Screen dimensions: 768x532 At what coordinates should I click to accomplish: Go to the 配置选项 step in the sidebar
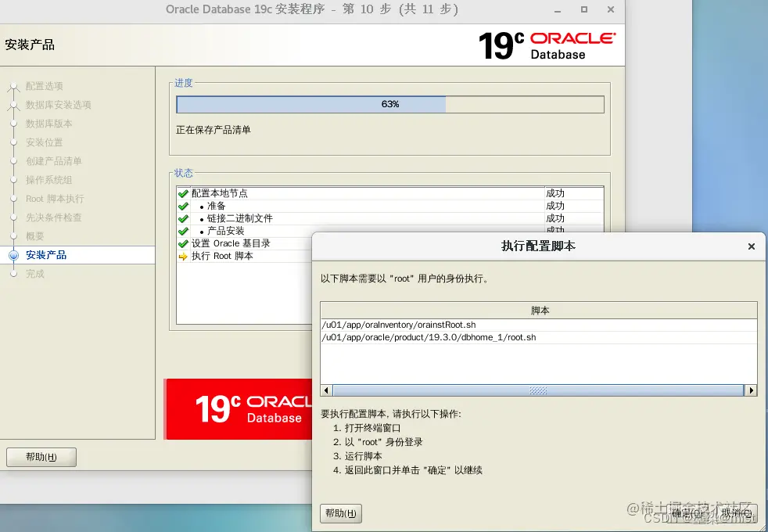(x=44, y=86)
